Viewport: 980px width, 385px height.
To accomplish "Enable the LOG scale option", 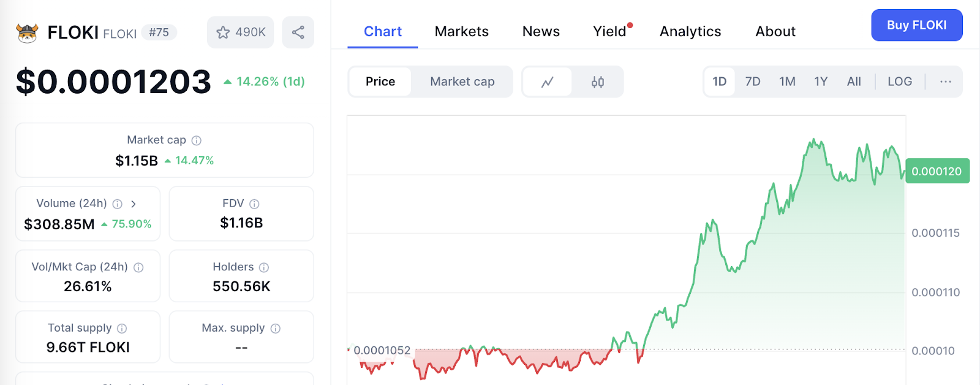I will pos(900,82).
